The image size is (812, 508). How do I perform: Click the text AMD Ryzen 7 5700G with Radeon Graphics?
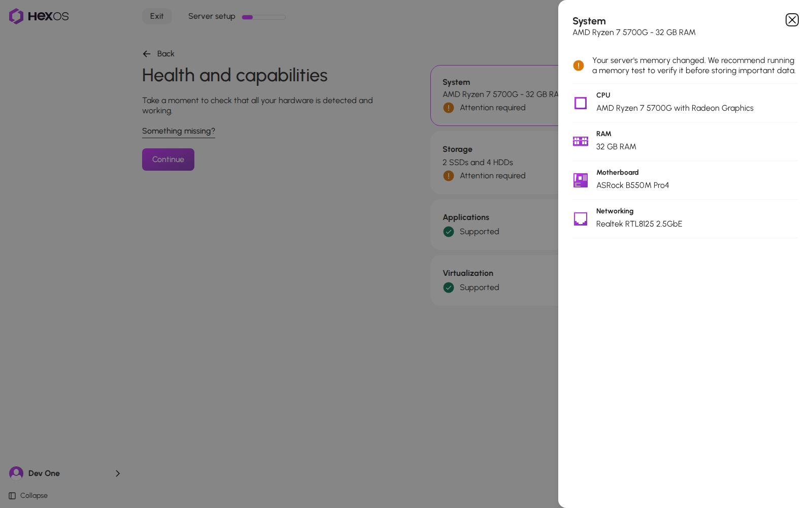(675, 108)
